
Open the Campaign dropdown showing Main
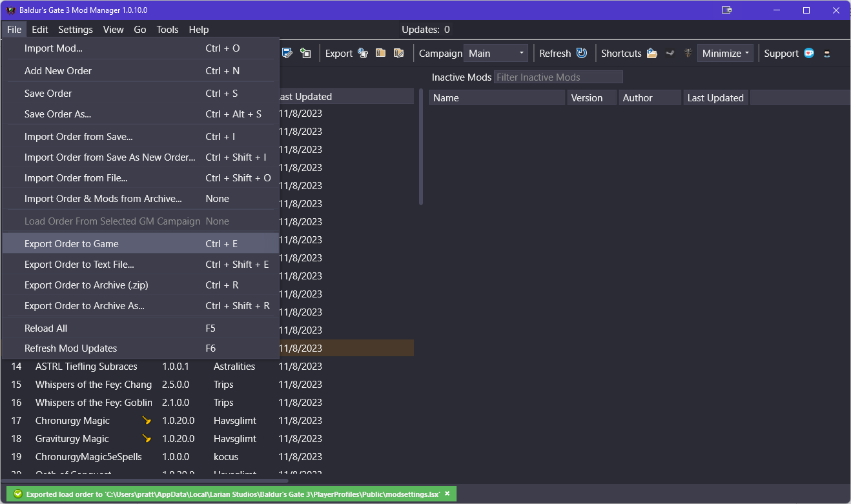[x=496, y=53]
